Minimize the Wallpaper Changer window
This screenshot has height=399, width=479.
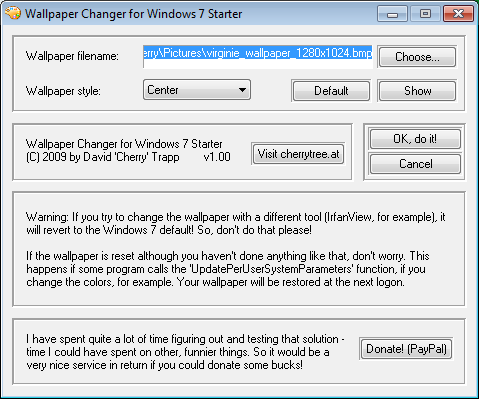pos(392,14)
